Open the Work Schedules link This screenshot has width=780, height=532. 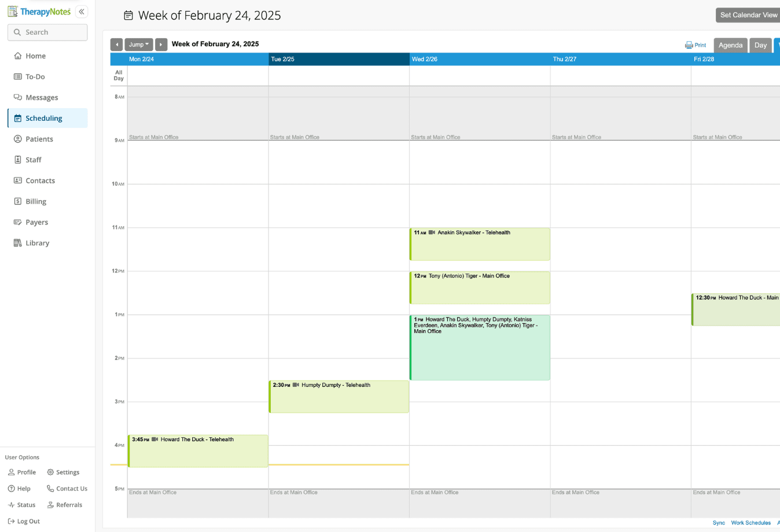pyautogui.click(x=750, y=523)
